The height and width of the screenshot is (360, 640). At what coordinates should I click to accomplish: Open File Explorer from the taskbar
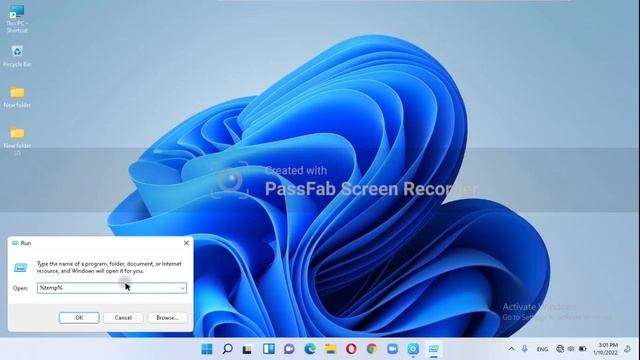click(x=331, y=349)
